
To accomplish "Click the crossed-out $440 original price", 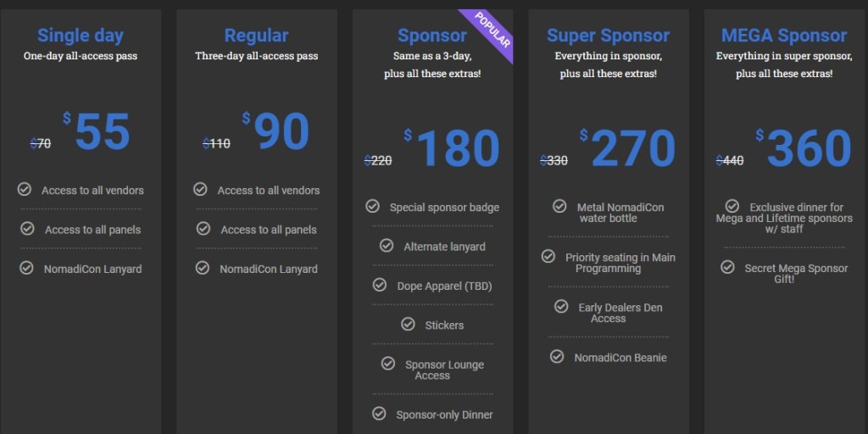I will [730, 160].
